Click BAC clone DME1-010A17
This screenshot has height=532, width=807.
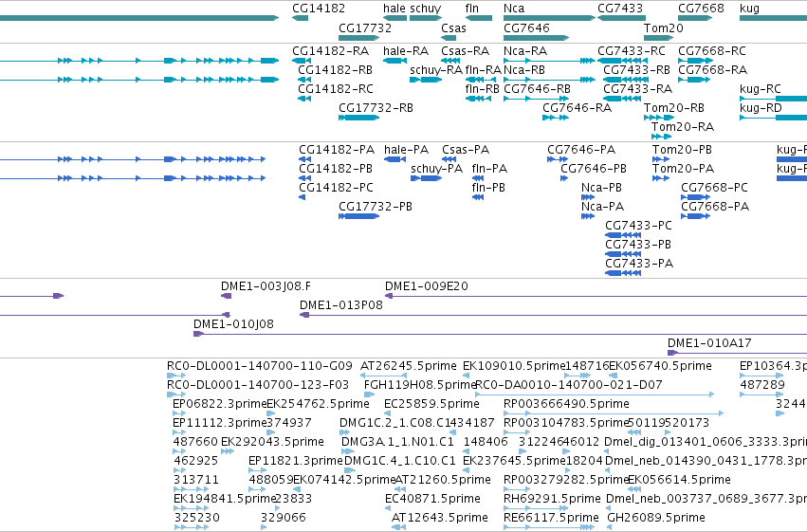coord(709,343)
